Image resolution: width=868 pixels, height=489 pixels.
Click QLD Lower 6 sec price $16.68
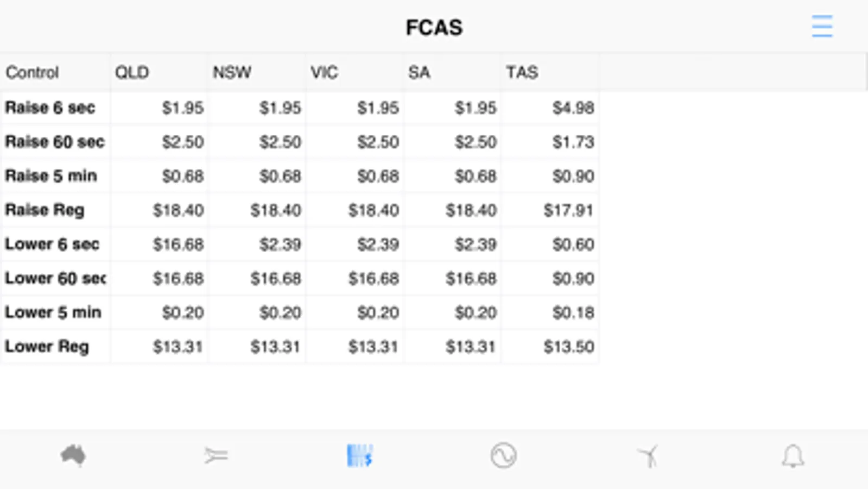(x=178, y=244)
